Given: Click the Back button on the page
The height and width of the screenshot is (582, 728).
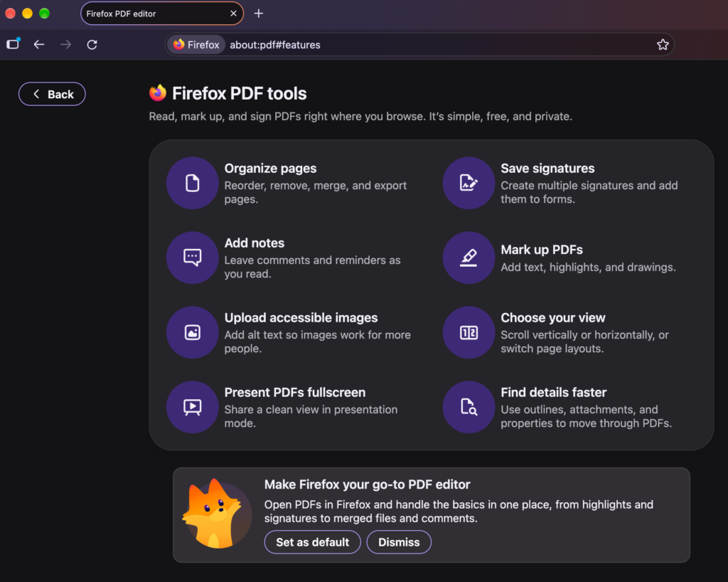Looking at the screenshot, I should point(52,95).
